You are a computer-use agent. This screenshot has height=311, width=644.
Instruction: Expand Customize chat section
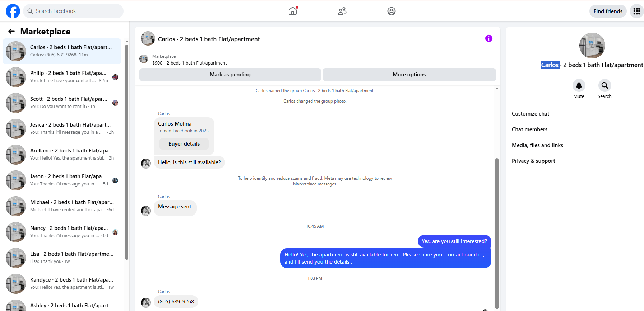tap(531, 114)
